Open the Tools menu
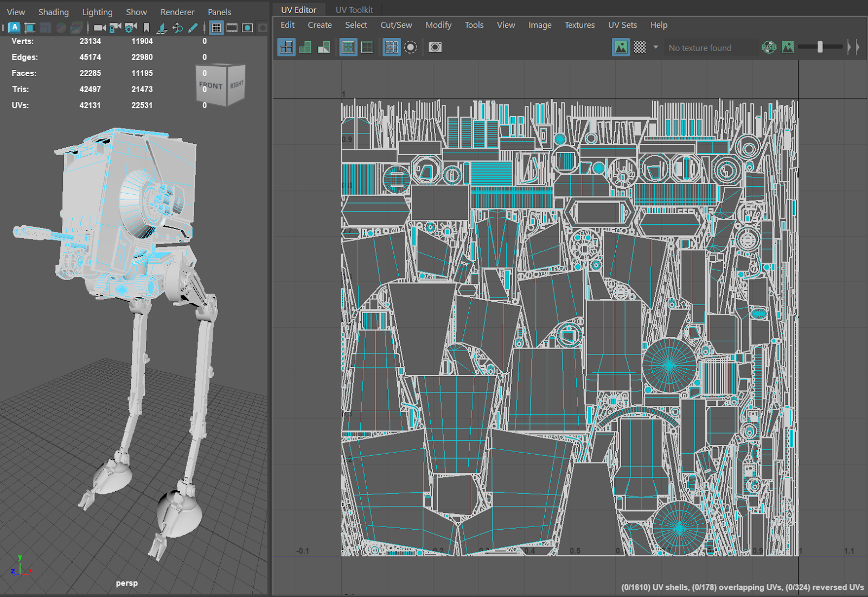Viewport: 868px width, 597px height. point(474,25)
